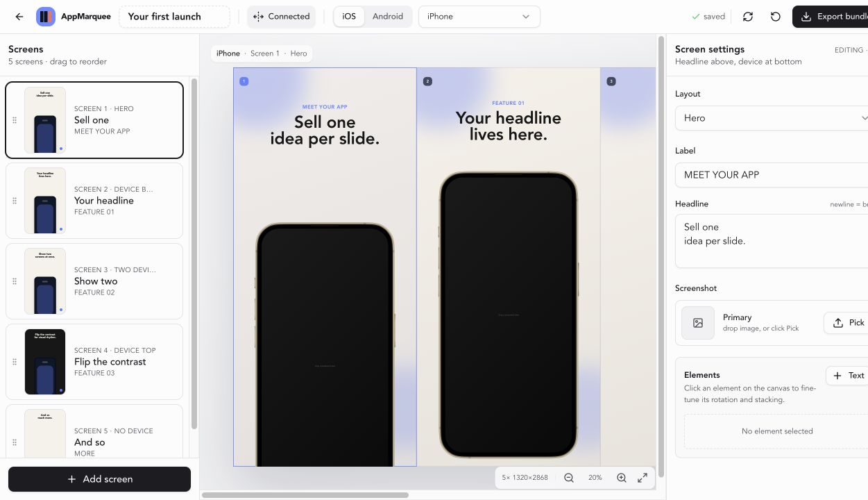Screen dimensions: 868x500
Task: Select Screen 2 thumbnail 'Your headline'
Action: pyautogui.click(x=45, y=201)
